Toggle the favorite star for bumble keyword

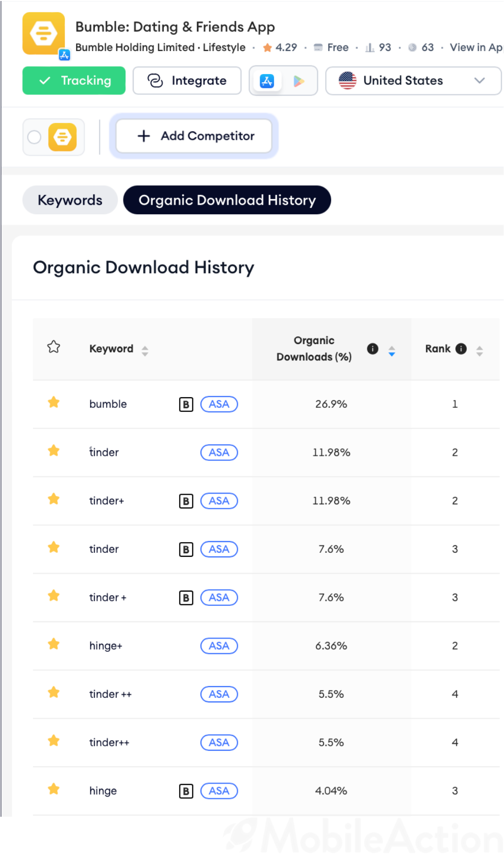point(54,403)
